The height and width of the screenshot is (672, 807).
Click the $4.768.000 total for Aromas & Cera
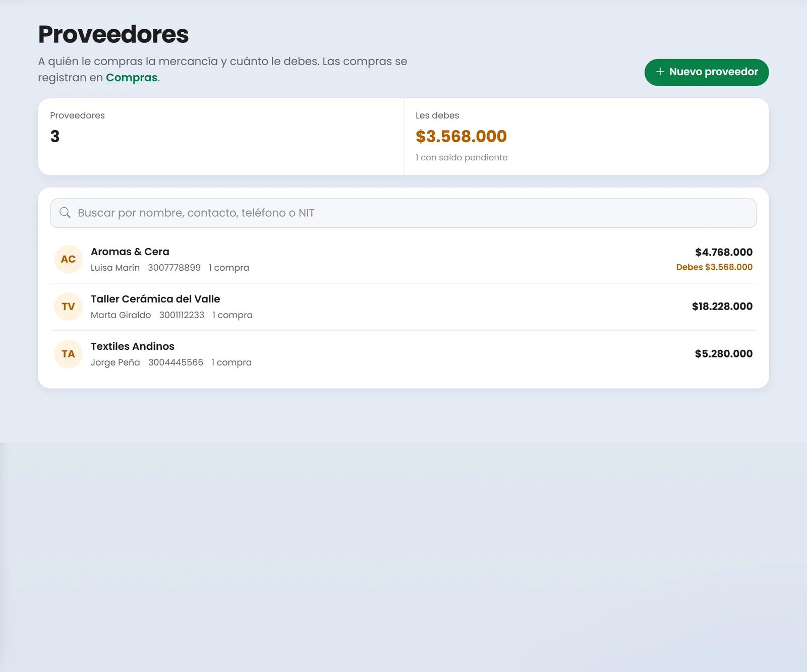tap(724, 252)
